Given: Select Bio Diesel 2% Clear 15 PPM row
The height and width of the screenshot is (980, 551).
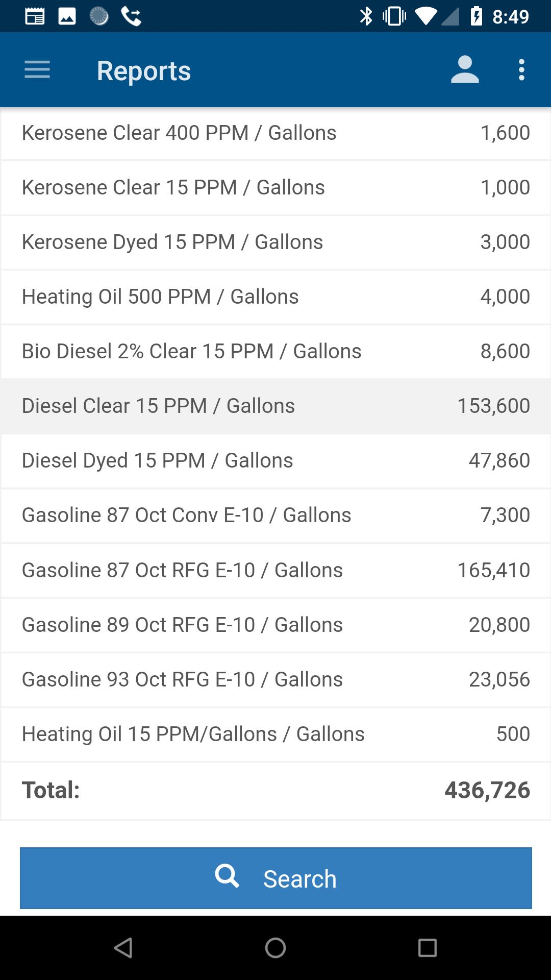Looking at the screenshot, I should click(x=275, y=352).
